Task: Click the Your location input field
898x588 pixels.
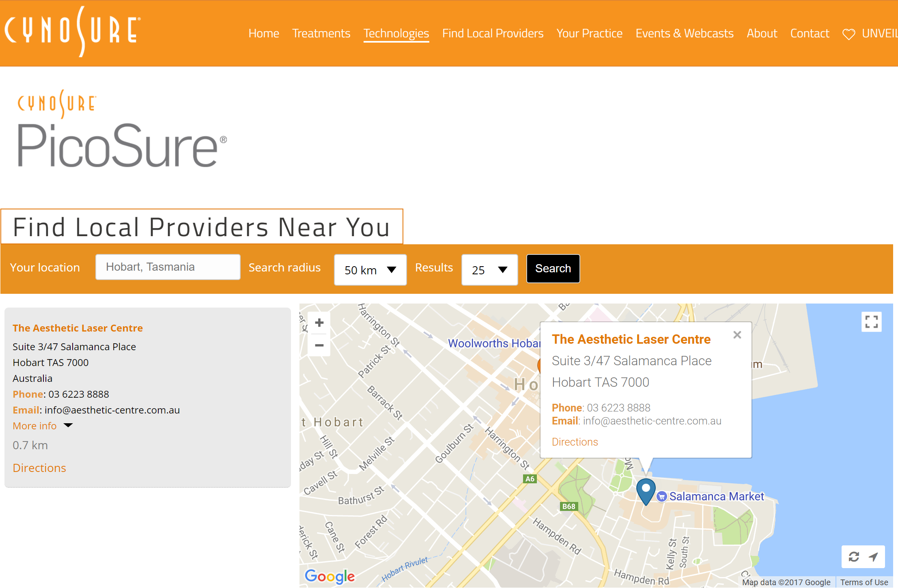Action: [x=168, y=267]
